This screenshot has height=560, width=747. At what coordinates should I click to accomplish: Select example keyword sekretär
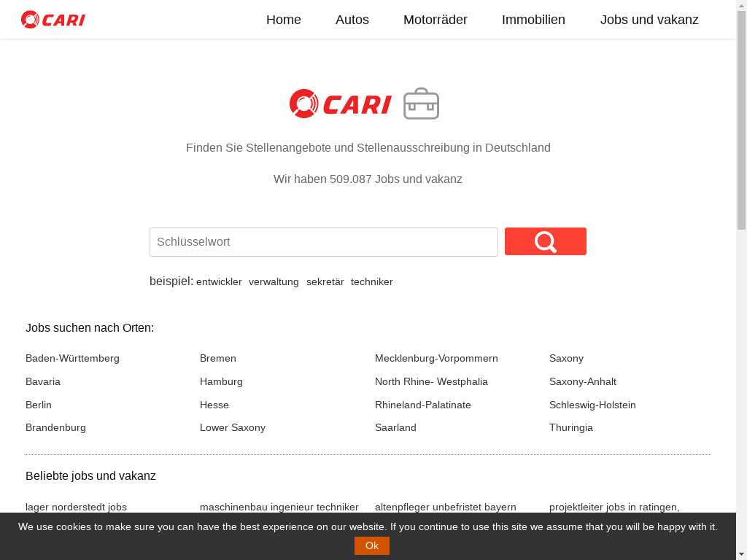[x=325, y=282]
